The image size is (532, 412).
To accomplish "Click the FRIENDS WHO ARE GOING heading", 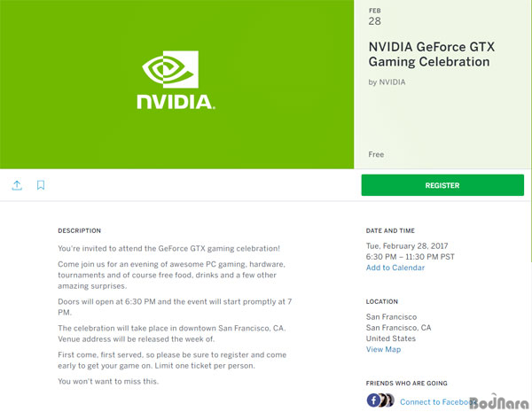I will pyautogui.click(x=406, y=383).
